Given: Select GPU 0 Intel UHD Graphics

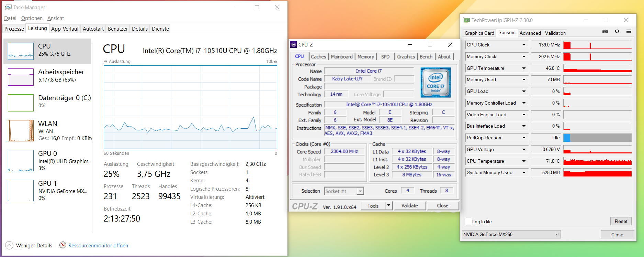Looking at the screenshot, I should (47, 161).
